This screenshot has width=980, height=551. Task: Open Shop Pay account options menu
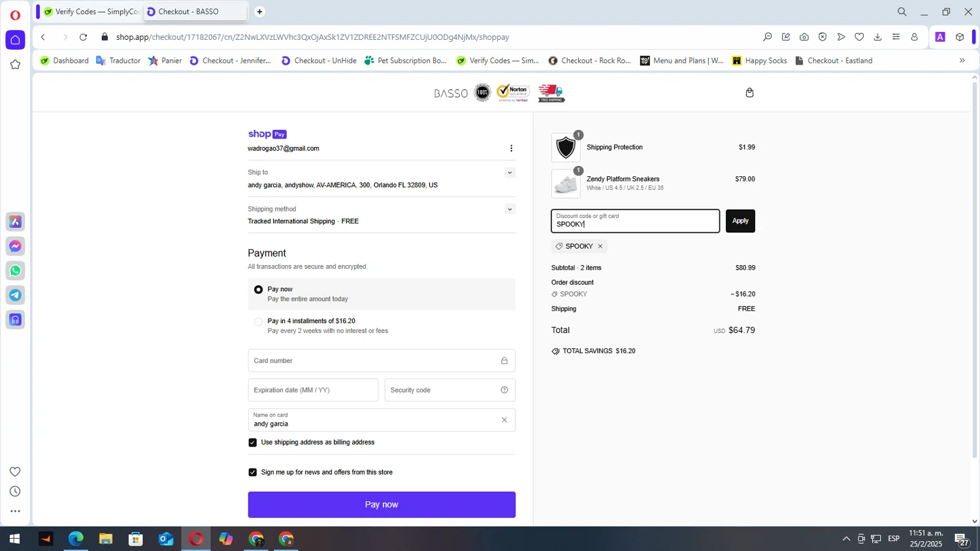[511, 148]
